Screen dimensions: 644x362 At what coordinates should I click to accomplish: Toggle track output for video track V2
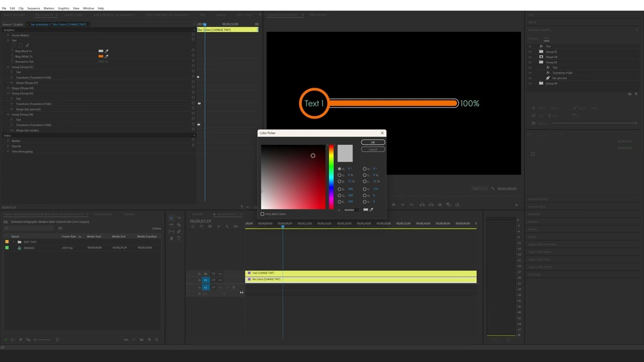pos(220,274)
